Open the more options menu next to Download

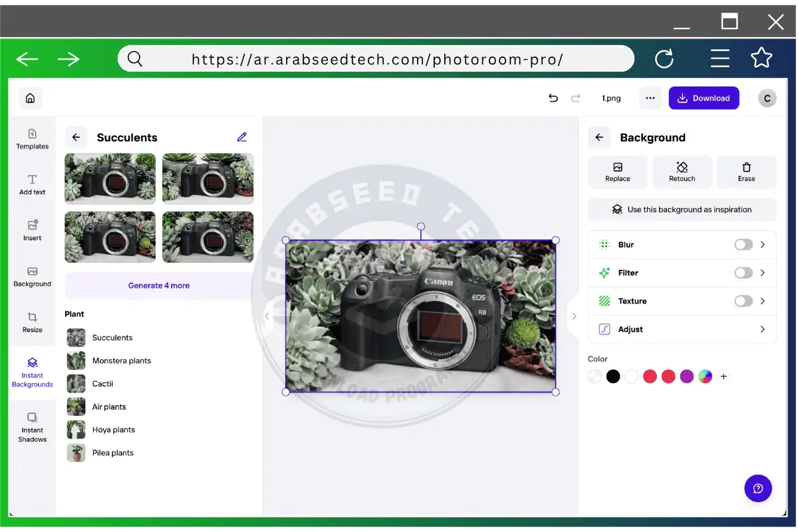click(x=650, y=98)
